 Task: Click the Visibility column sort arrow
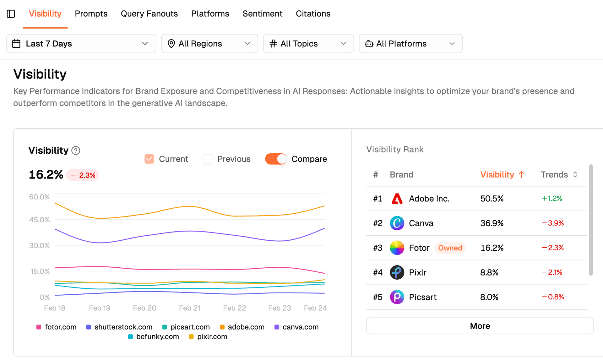pos(522,174)
